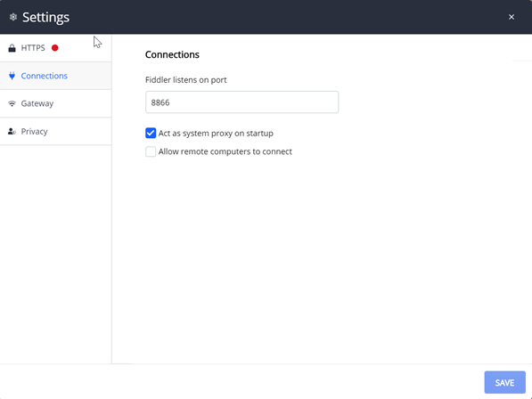Click the 'Act as system proxy on startup' label

216,134
